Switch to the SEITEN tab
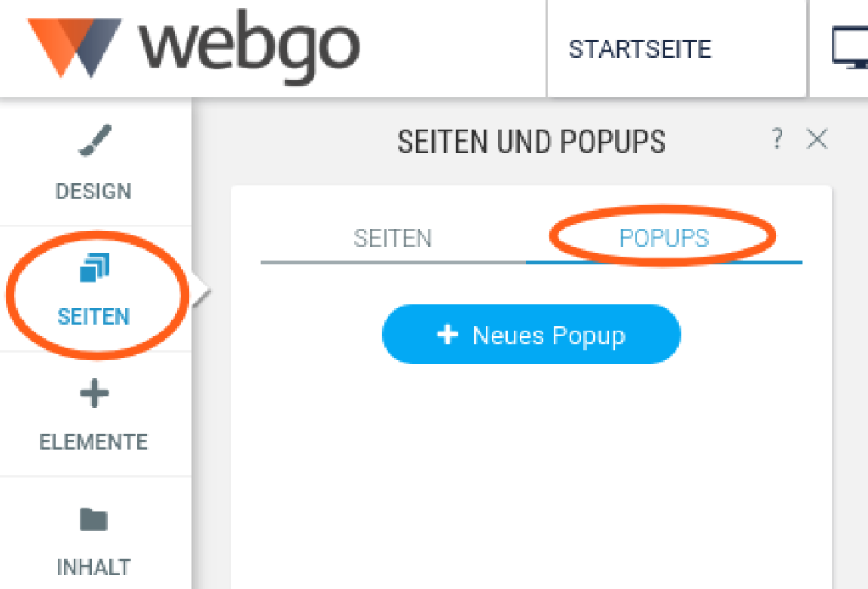Screen dimensions: 868x589 (x=393, y=239)
